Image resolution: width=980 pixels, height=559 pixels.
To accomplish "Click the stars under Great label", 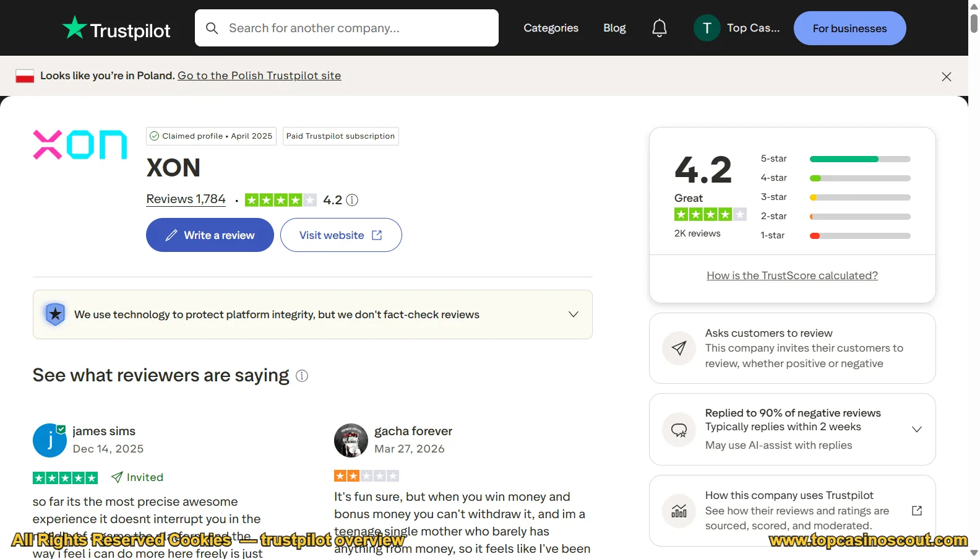I will coord(710,215).
